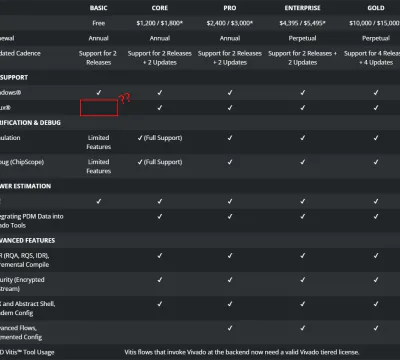Click the ENTERPRISE checkmark in the ChipScope row

point(302,162)
